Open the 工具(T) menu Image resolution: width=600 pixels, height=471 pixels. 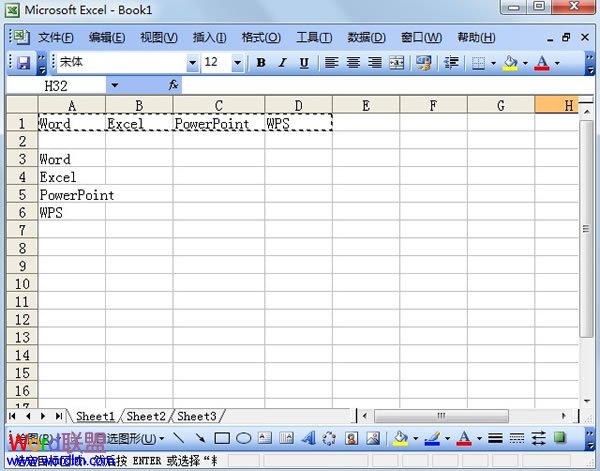[x=314, y=37]
